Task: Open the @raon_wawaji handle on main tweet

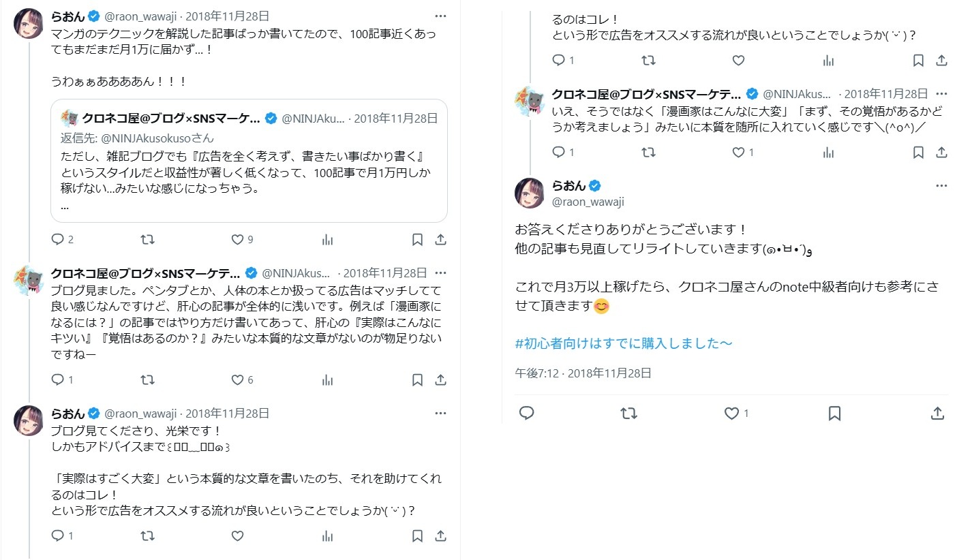Action: point(588,202)
